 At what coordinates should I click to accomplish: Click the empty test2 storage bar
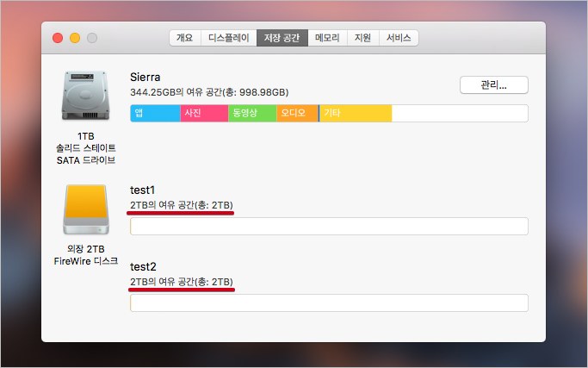(329, 303)
